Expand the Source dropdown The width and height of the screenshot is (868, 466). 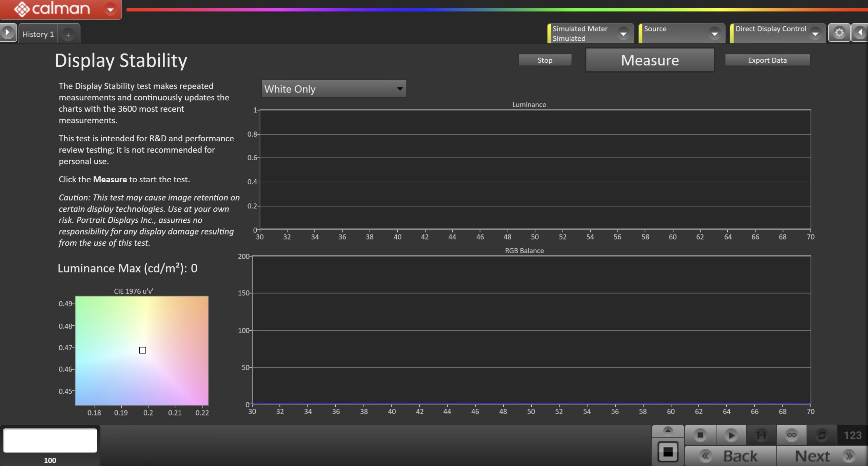coord(714,34)
